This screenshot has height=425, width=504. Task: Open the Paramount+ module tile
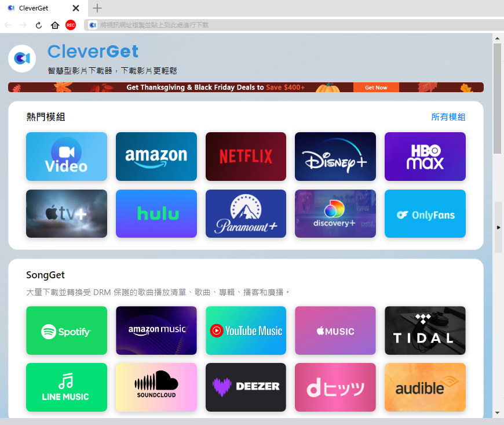coord(246,213)
